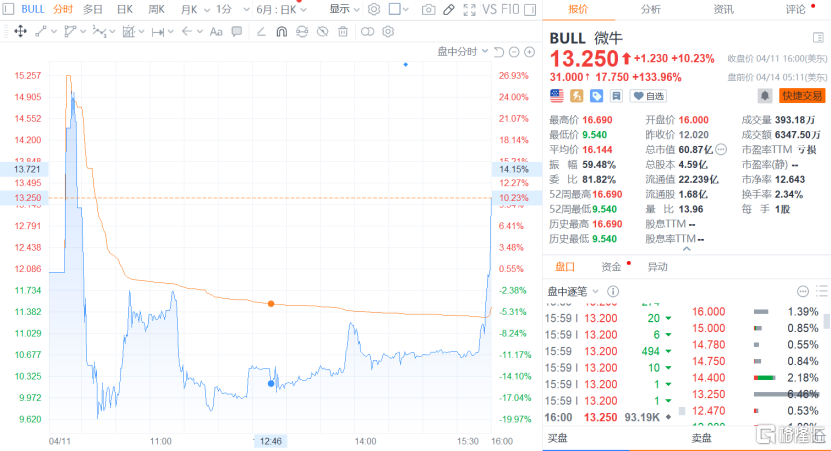831x451 pixels.
Task: Zoom in chart with plus icon
Action: (529, 52)
